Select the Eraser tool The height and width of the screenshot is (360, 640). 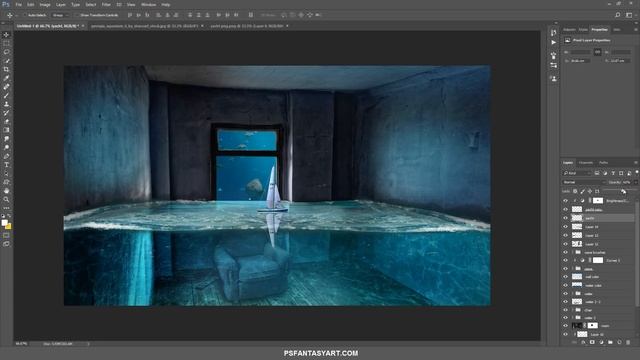click(6, 121)
